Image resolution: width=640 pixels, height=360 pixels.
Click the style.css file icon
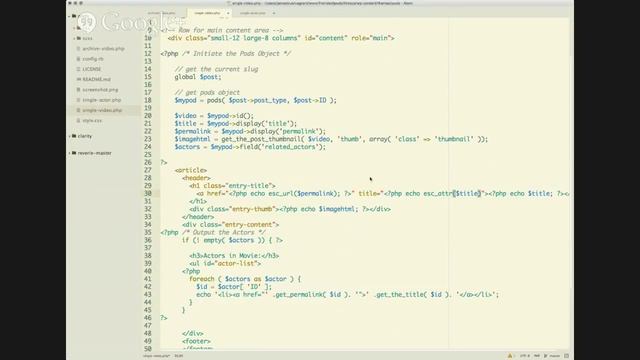pos(78,120)
